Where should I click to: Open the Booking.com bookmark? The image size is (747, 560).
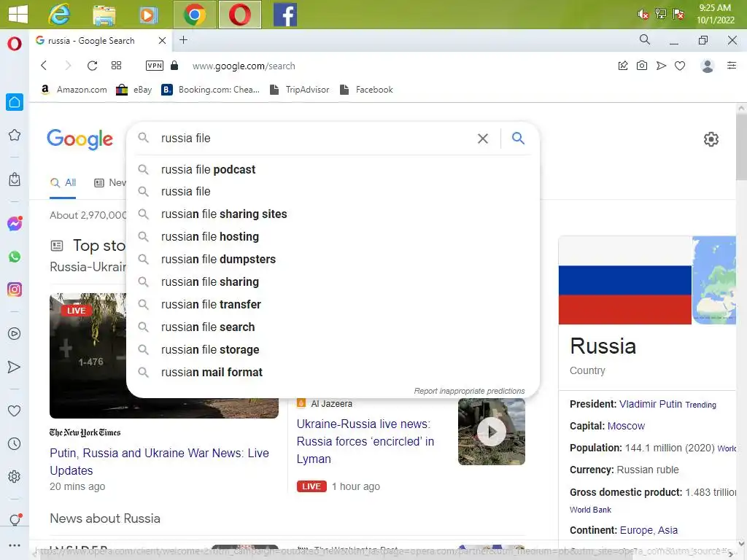point(210,90)
